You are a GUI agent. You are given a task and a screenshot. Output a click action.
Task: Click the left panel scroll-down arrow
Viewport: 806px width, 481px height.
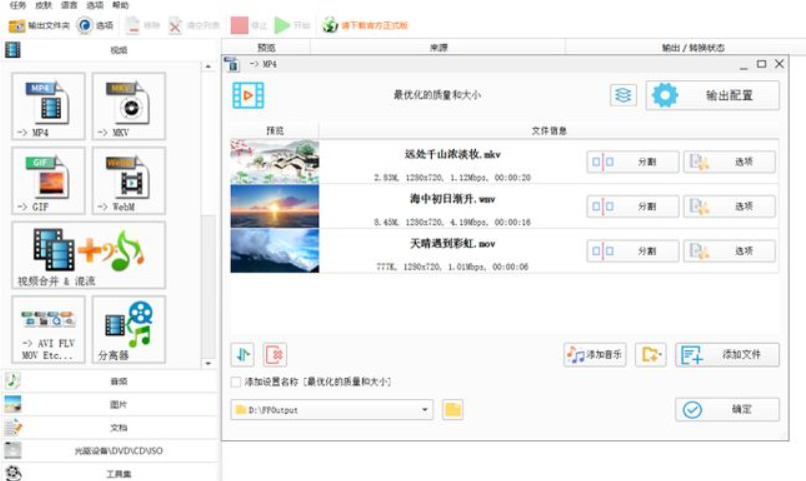tap(208, 363)
